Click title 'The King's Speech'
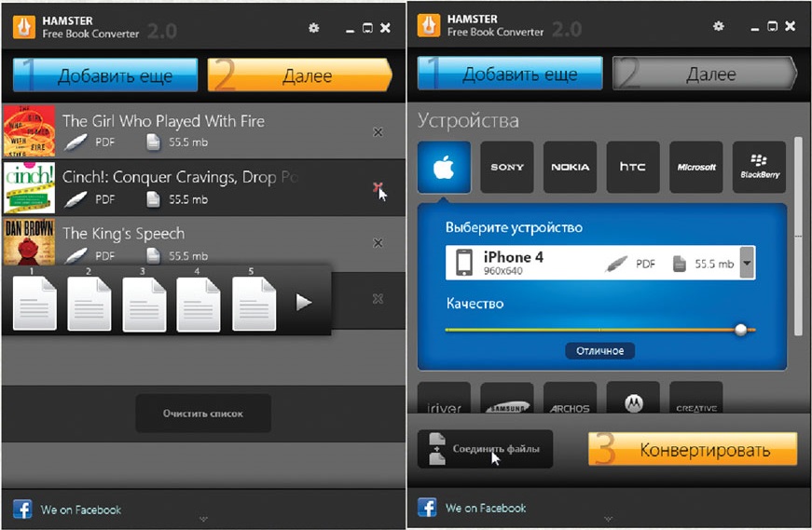 [x=123, y=234]
